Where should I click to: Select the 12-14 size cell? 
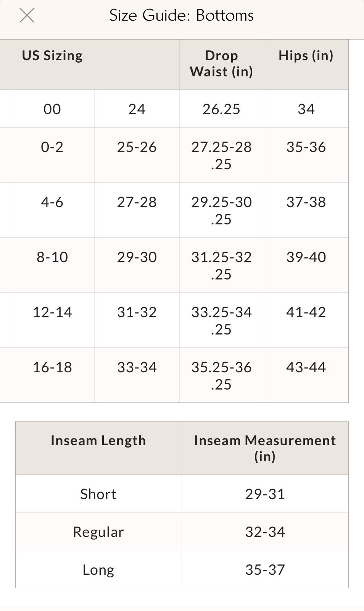pos(52,320)
